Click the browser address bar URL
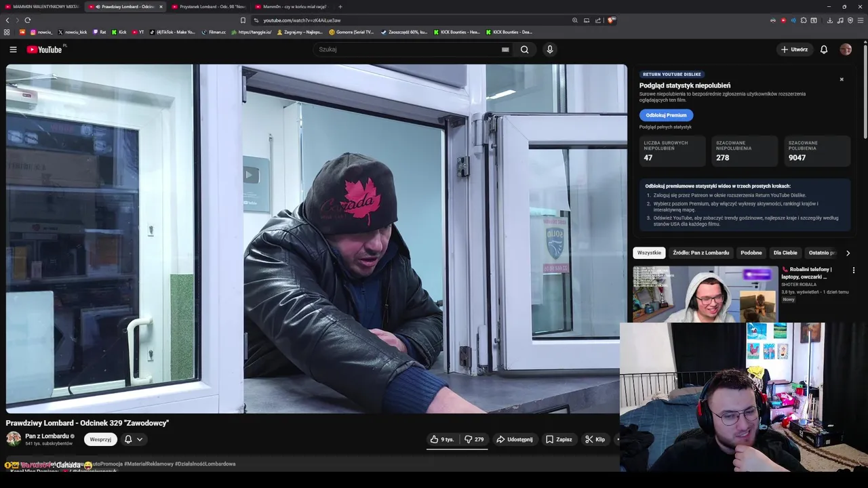This screenshot has width=868, height=488. tap(302, 20)
